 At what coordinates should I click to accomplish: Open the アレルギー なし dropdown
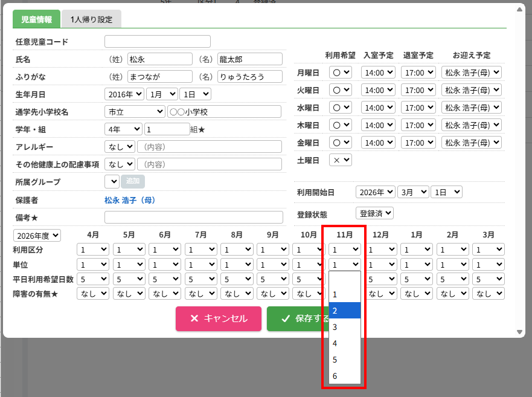120,147
